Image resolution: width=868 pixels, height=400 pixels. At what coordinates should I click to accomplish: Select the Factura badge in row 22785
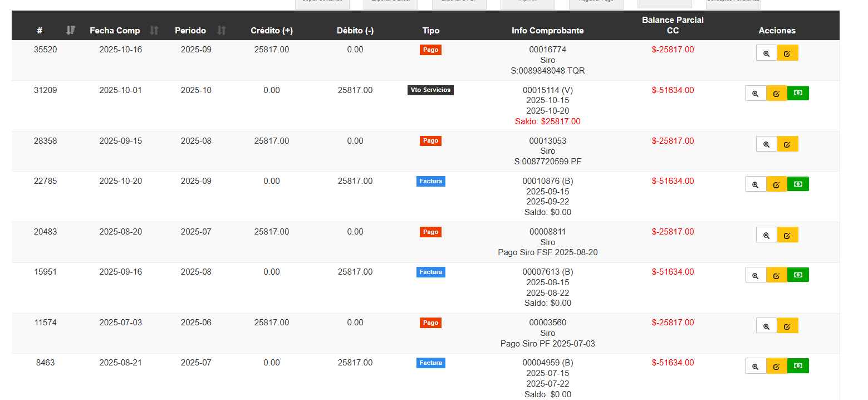[x=430, y=181]
